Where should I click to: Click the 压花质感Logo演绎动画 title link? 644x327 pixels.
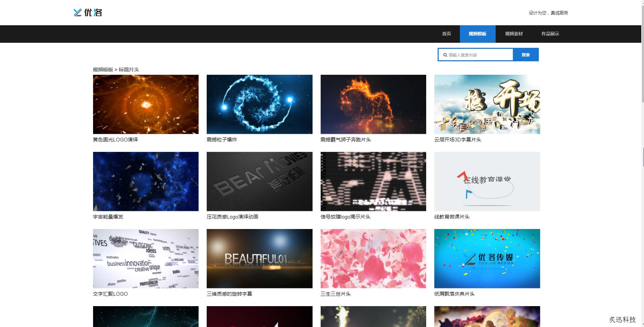232,217
